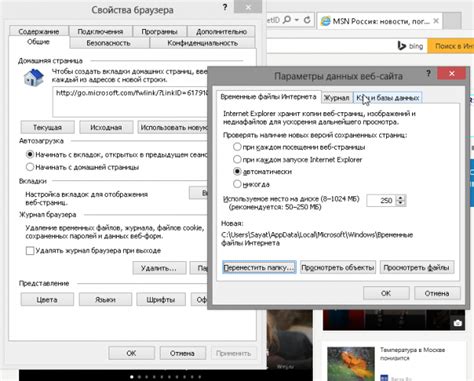Click the Исходная button

pos(106,127)
